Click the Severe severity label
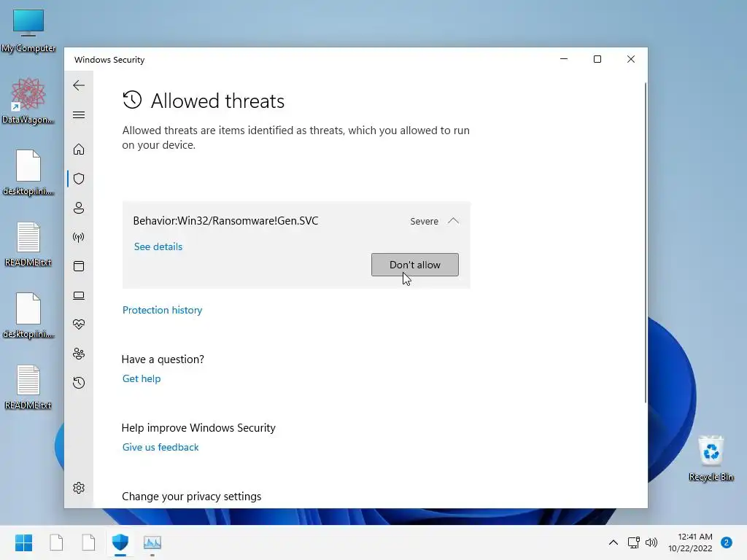 pos(424,222)
